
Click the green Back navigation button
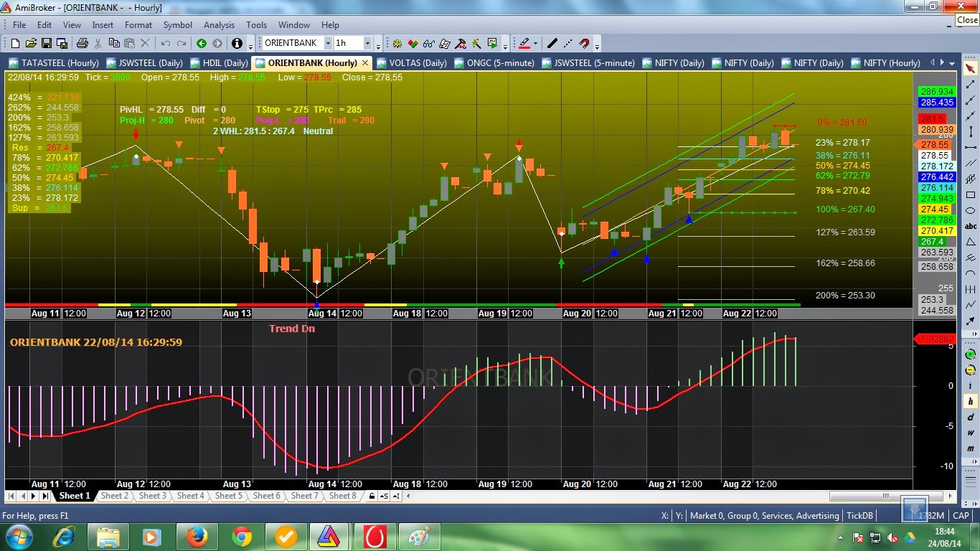(202, 43)
